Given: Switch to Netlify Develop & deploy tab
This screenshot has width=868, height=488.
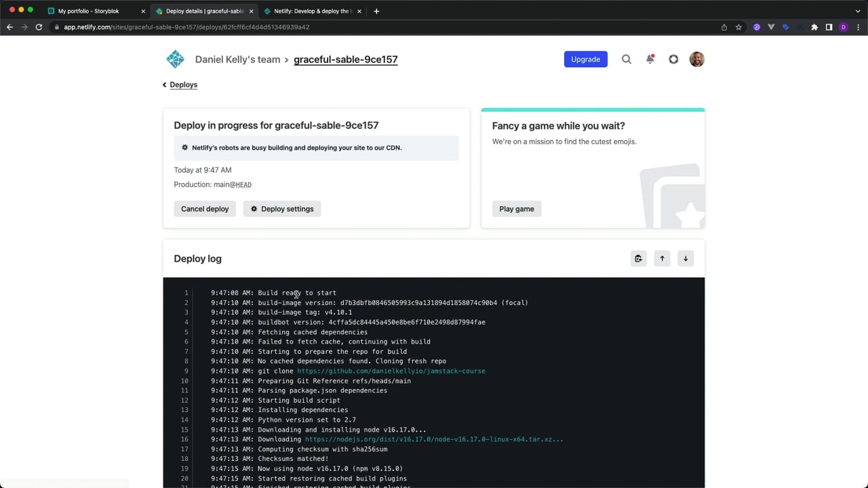Looking at the screenshot, I should pos(312,12).
